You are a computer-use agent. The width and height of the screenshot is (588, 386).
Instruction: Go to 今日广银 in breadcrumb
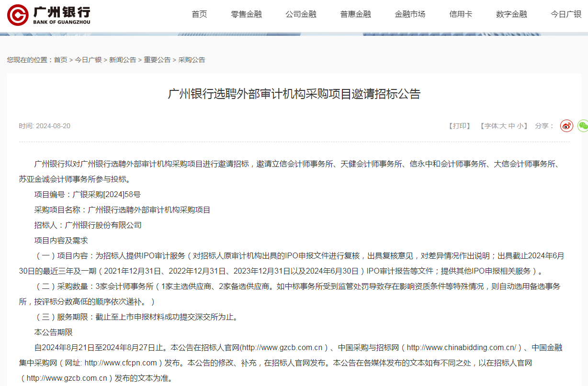[88, 60]
